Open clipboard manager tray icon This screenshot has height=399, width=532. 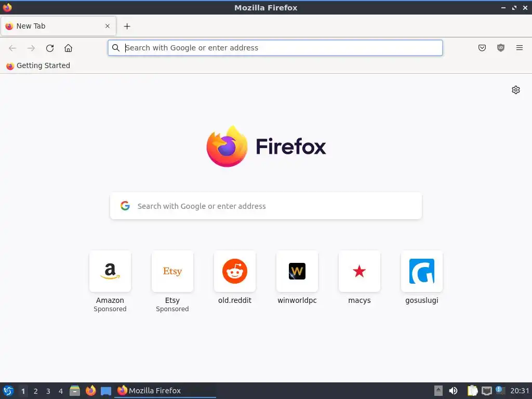[x=472, y=391]
